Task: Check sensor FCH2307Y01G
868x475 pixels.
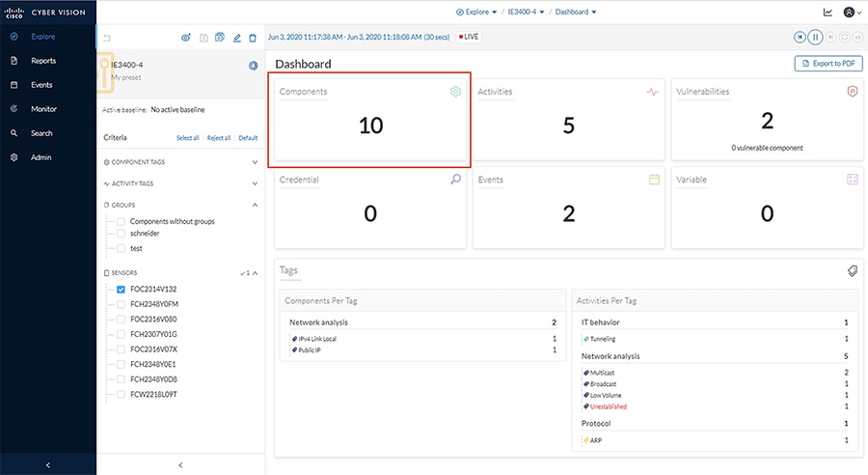Action: point(121,334)
